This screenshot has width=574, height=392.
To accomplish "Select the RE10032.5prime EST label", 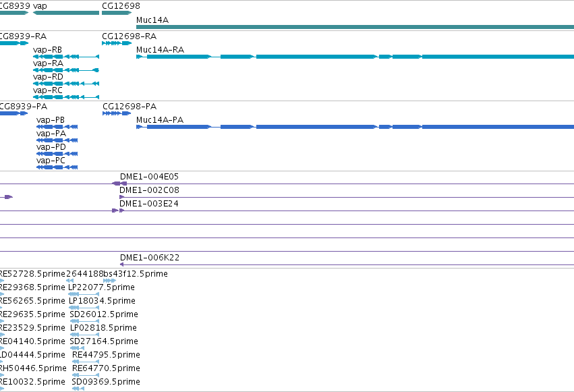I will (x=32, y=382).
